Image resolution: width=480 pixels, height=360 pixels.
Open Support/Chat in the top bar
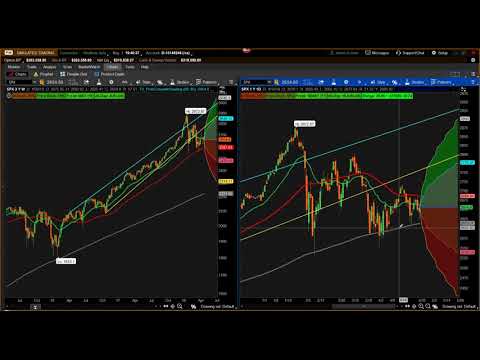click(410, 53)
